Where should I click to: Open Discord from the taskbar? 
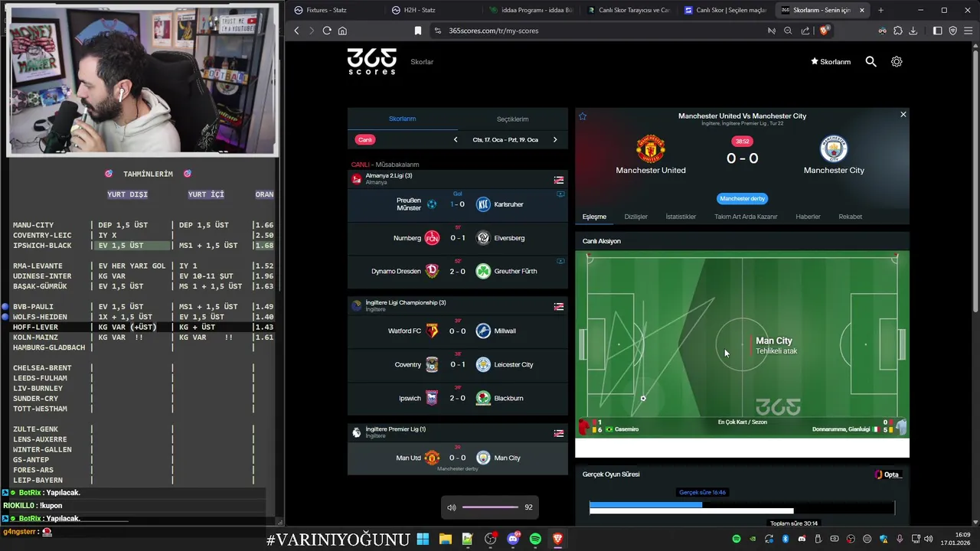[x=513, y=539]
